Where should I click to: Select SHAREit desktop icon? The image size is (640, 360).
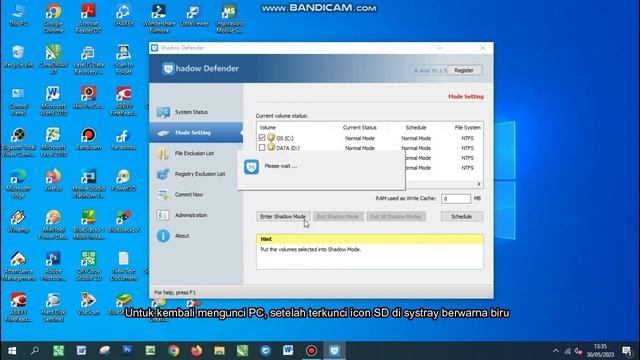(x=123, y=15)
